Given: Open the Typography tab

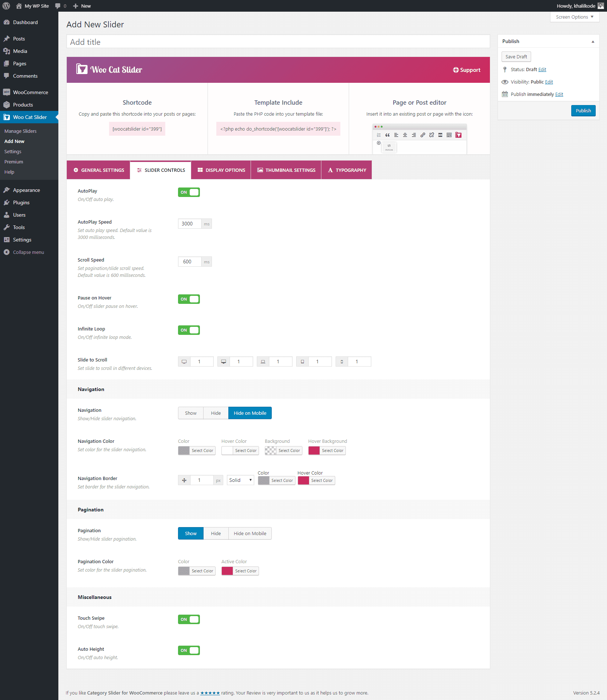Looking at the screenshot, I should click(x=347, y=170).
